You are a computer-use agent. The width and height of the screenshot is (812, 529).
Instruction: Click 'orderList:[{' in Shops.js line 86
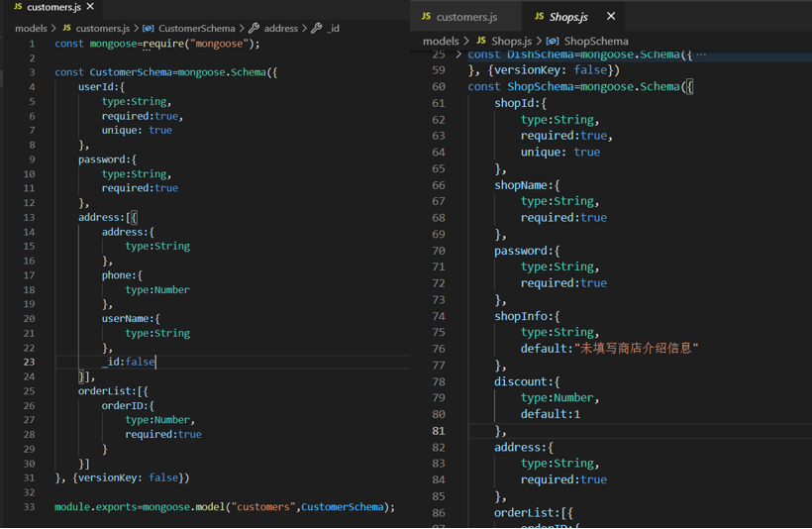coord(534,513)
